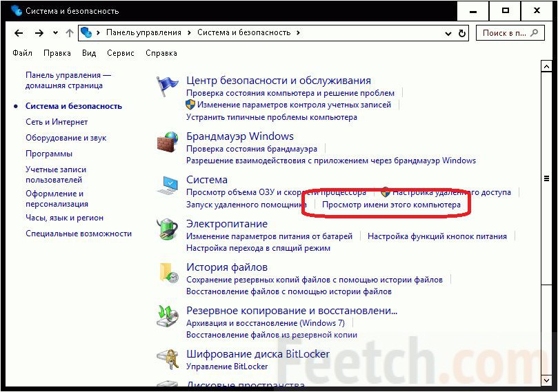Click Проверка состояния компьютера и решение проблем
Viewport: 558px width, 392px height.
click(x=290, y=93)
